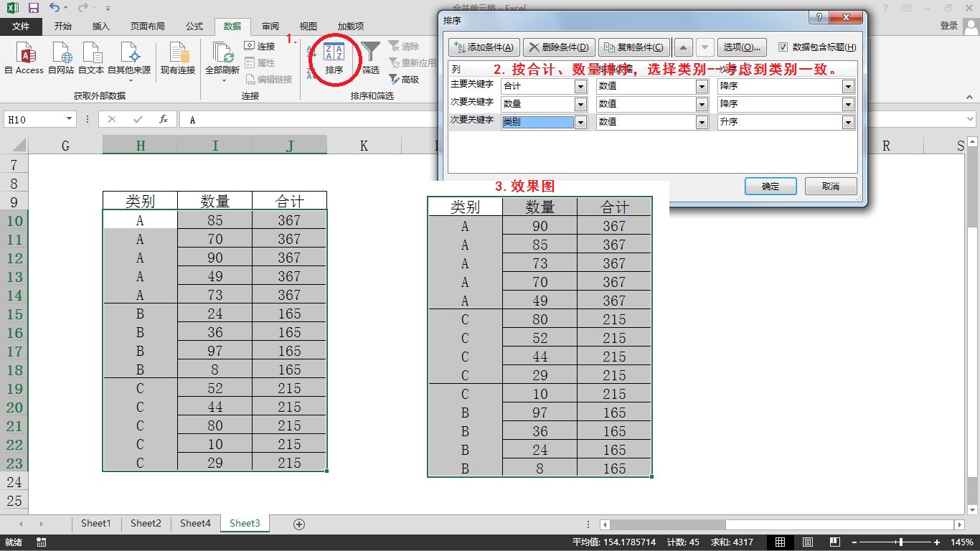Switch to Normal view in status bar
This screenshot has height=551, width=980.
[x=780, y=542]
